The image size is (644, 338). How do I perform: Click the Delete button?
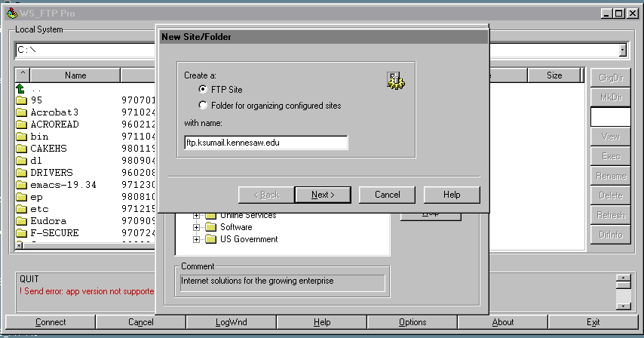611,195
